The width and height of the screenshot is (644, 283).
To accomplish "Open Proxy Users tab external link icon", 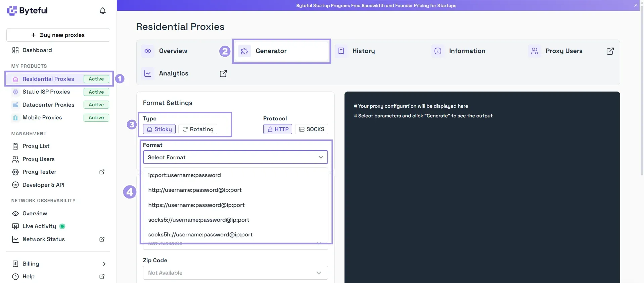I will coord(610,51).
